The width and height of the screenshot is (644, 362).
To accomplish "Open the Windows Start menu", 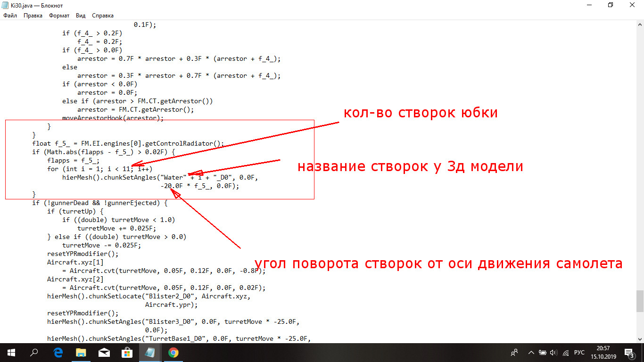I will (11, 353).
